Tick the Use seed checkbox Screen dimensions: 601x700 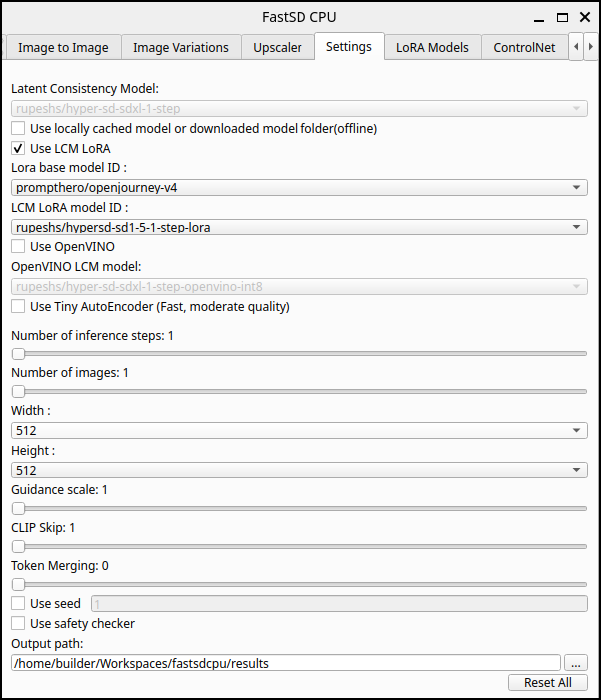[18, 603]
